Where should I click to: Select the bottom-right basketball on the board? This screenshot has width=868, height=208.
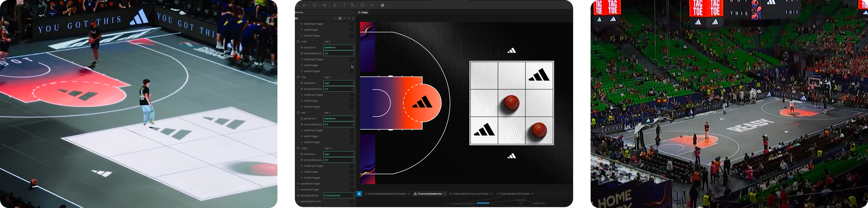(539, 130)
